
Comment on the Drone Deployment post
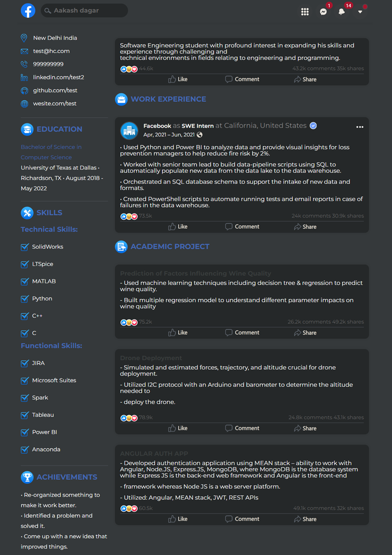[242, 428]
